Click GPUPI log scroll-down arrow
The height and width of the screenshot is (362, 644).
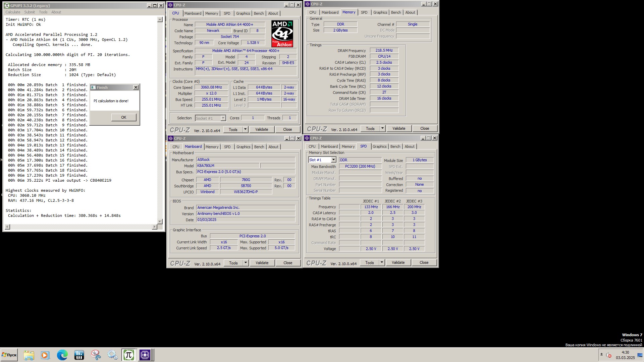tap(160, 222)
